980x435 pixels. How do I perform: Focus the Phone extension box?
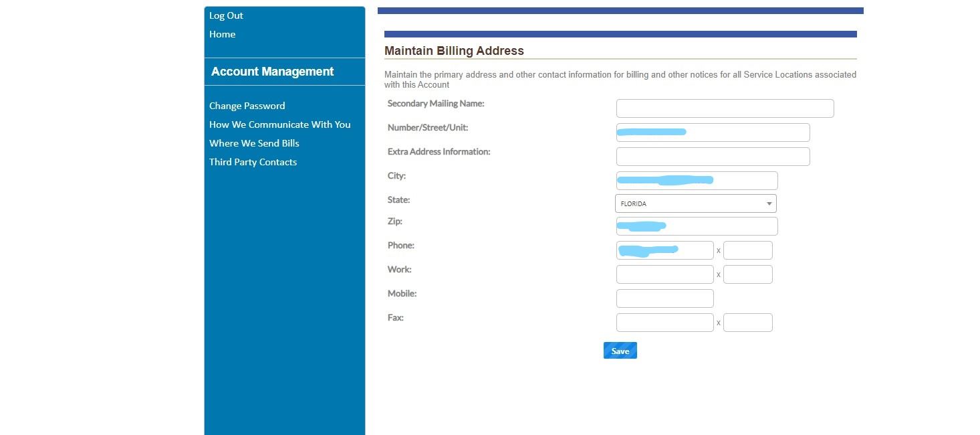coord(747,250)
